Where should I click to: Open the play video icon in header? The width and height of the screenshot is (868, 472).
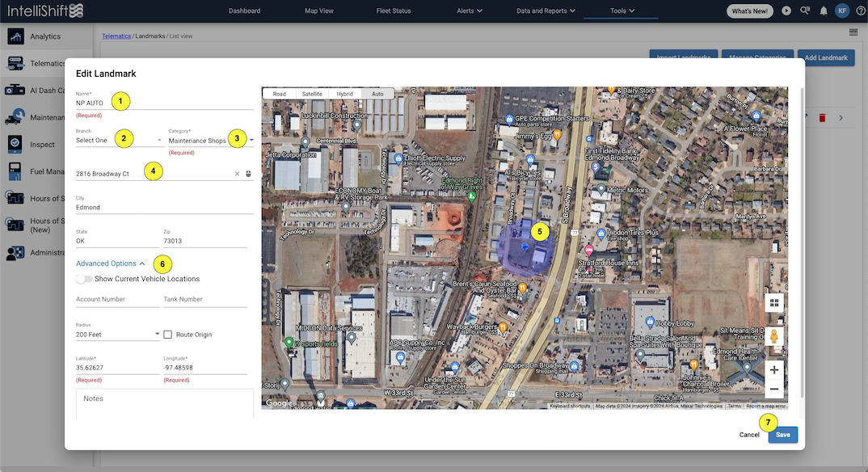tap(786, 11)
